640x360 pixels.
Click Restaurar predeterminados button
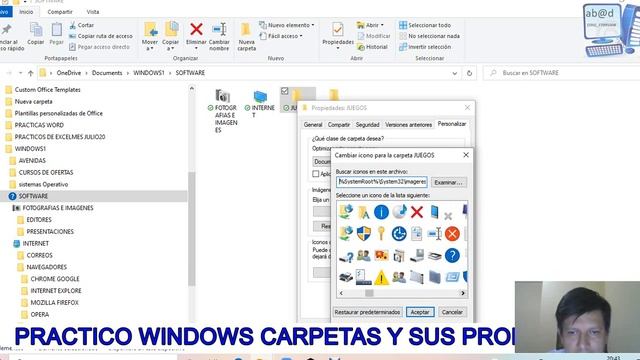[x=367, y=312]
